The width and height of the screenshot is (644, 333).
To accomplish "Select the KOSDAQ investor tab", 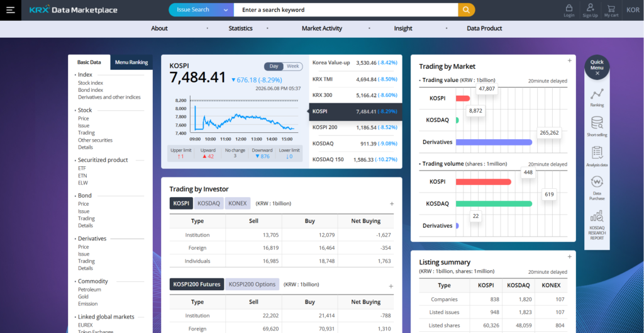I will tap(209, 203).
